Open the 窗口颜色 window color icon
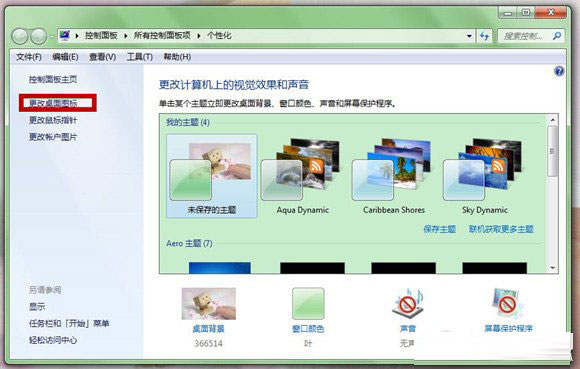580x369 pixels. 308,304
